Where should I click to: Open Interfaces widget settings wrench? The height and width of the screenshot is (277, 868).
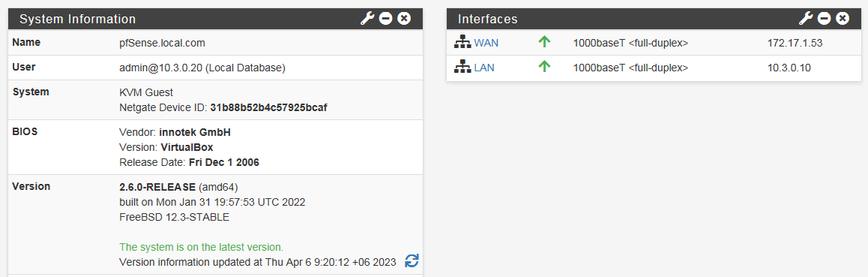tap(806, 19)
